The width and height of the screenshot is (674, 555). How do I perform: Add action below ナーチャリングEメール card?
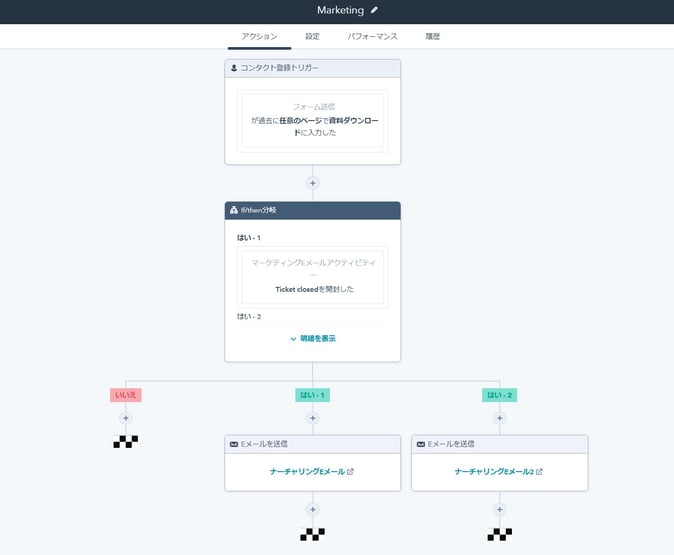312,509
